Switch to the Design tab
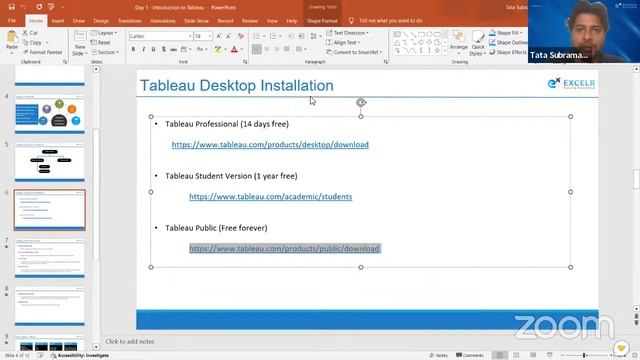The height and width of the screenshot is (360, 640). (x=101, y=21)
